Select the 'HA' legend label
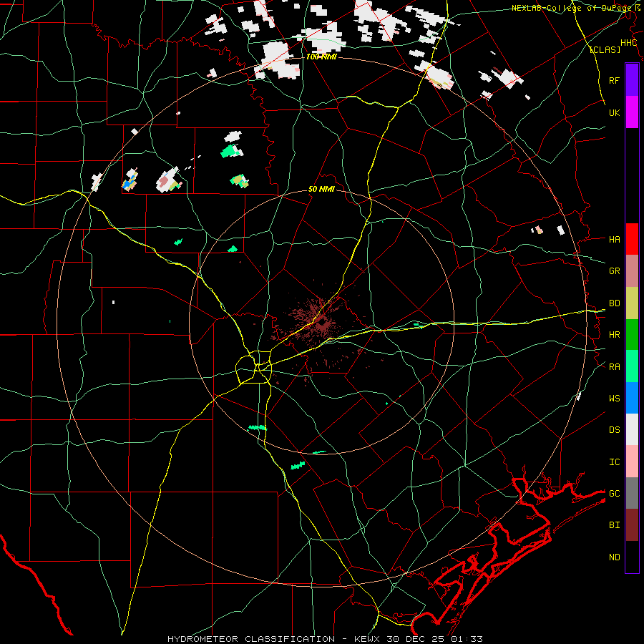Viewport: 644px width, 644px height. [614, 239]
